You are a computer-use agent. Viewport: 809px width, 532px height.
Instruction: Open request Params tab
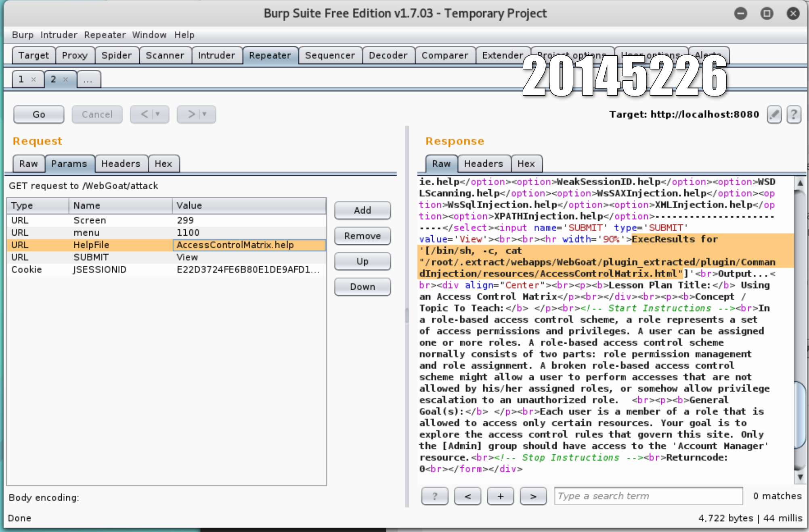(69, 164)
